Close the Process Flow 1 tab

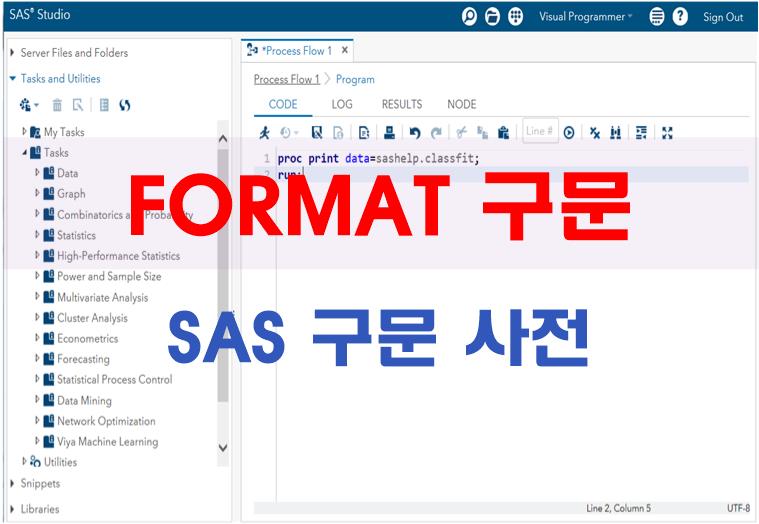pyautogui.click(x=345, y=50)
